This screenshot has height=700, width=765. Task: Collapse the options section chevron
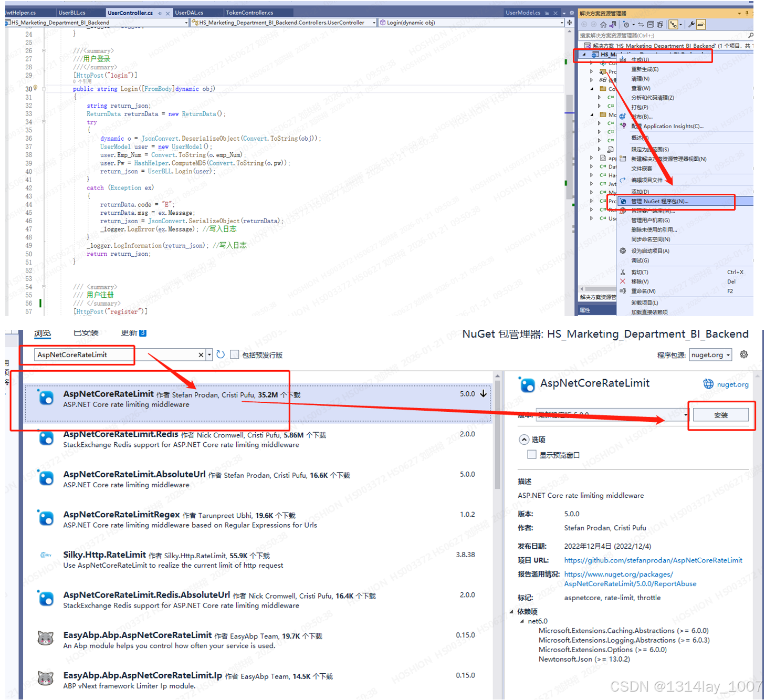(x=523, y=440)
